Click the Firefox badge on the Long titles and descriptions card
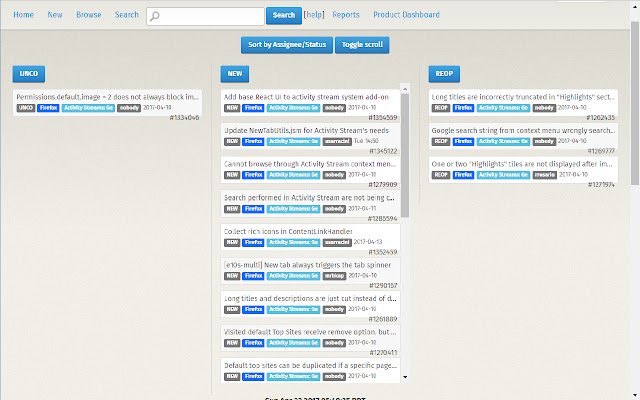Screen dimensions: 640x400 click(253, 309)
